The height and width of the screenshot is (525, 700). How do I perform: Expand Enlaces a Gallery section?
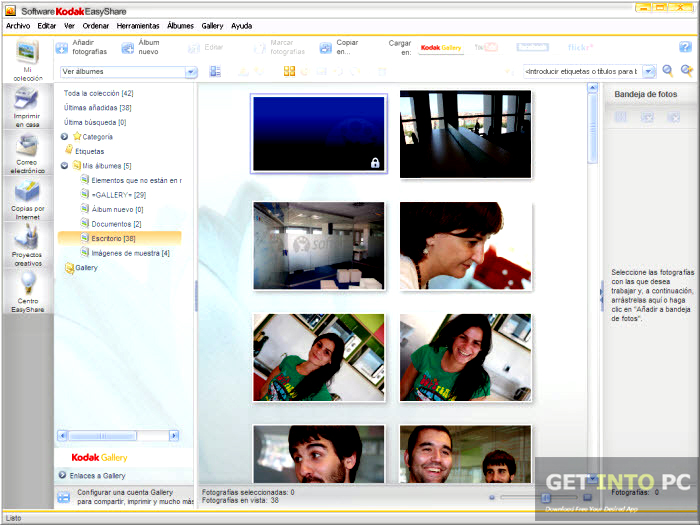pos(62,475)
